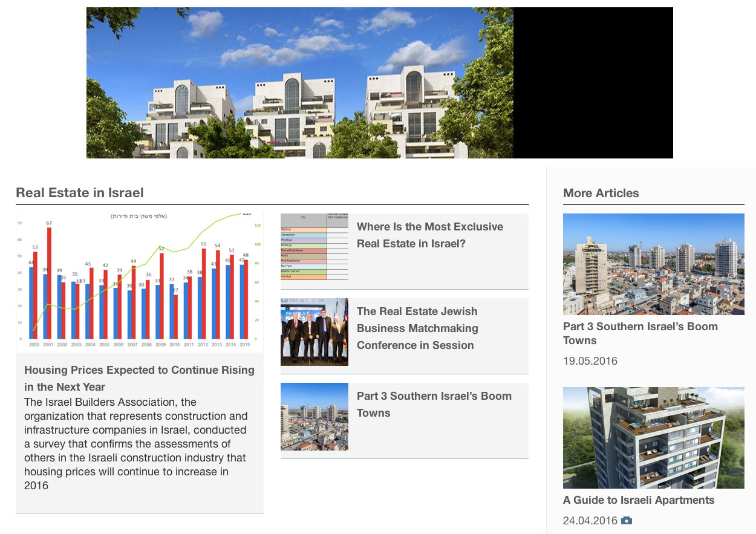The image size is (756, 534).
Task: Click the large sidebar city skyline image
Action: click(x=653, y=264)
